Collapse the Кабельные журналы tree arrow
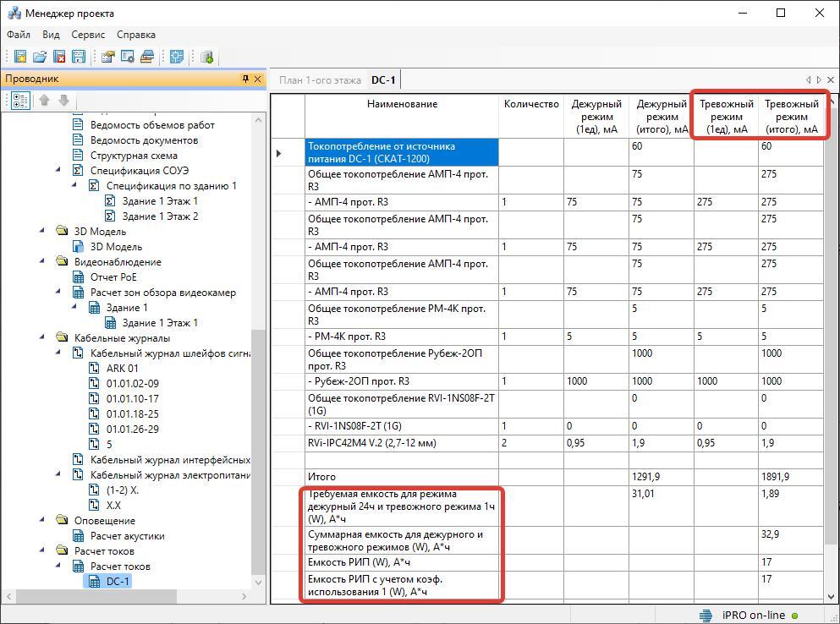840x624 pixels. [x=42, y=338]
